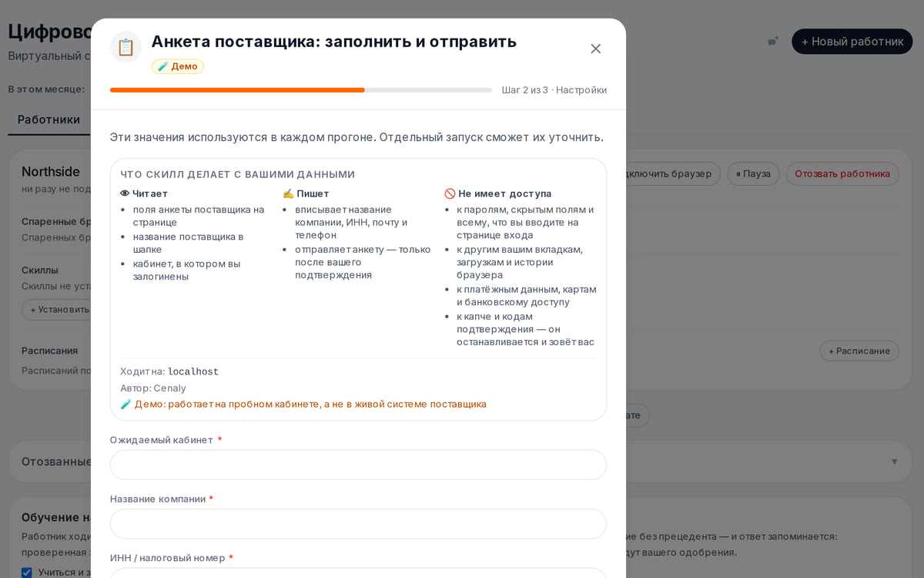The image size is (924, 578).
Task: Click the localhost host value
Action: click(193, 371)
